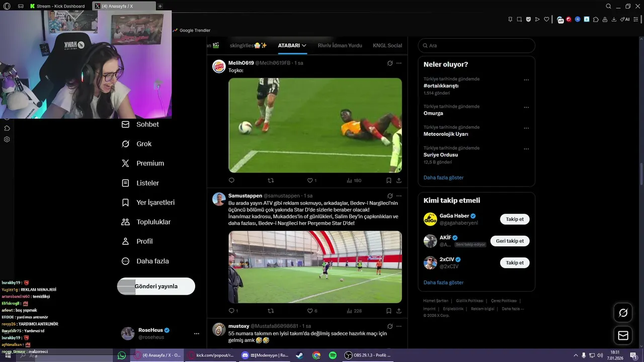The image size is (644, 362).
Task: Open Omurga trend options menu
Action: point(526,108)
